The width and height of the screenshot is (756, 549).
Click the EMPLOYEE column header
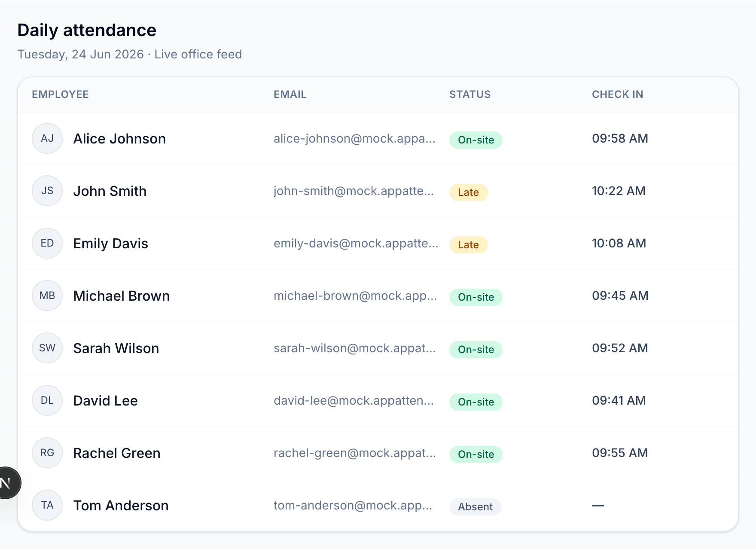pos(60,95)
